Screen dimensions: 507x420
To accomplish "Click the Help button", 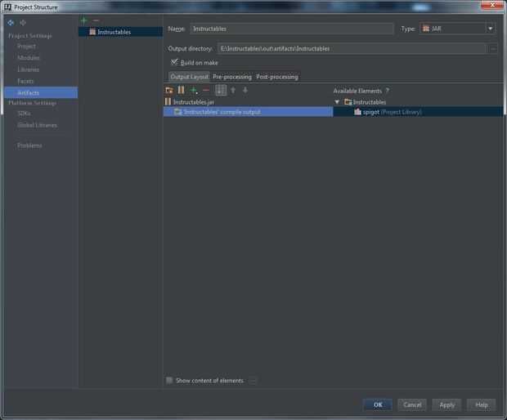I will click(x=482, y=404).
